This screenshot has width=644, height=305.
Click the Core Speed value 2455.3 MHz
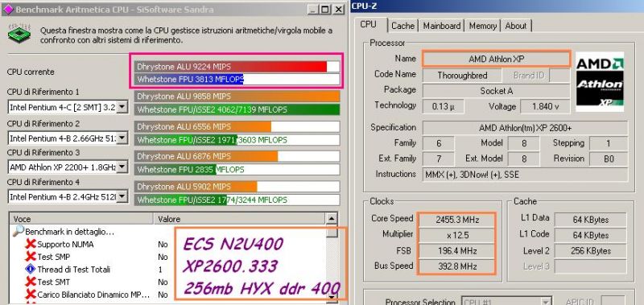pyautogui.click(x=457, y=220)
